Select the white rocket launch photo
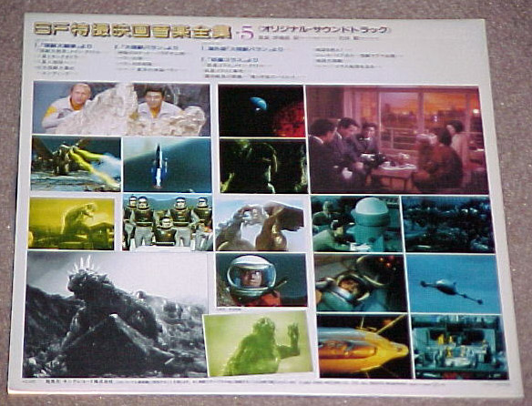The width and height of the screenshot is (532, 406). (x=168, y=165)
